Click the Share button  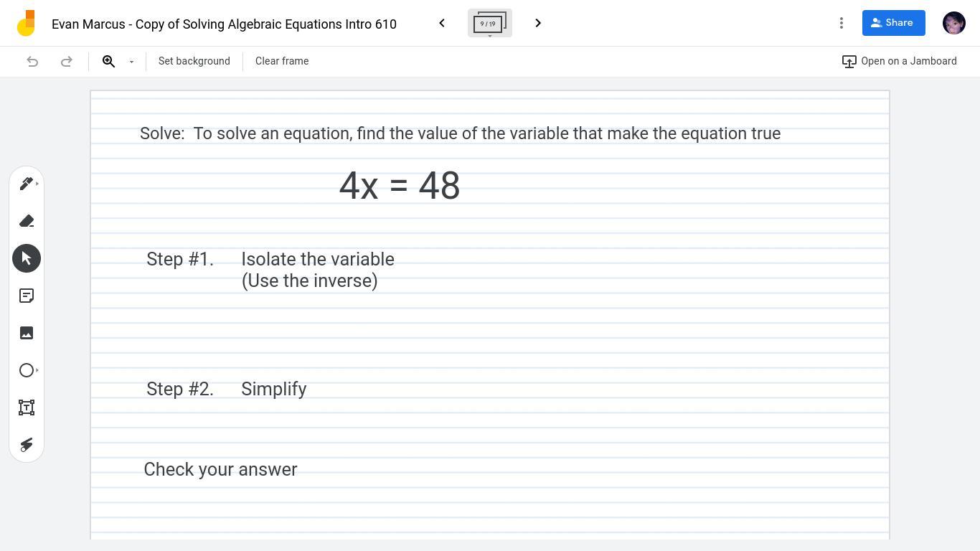tap(894, 23)
